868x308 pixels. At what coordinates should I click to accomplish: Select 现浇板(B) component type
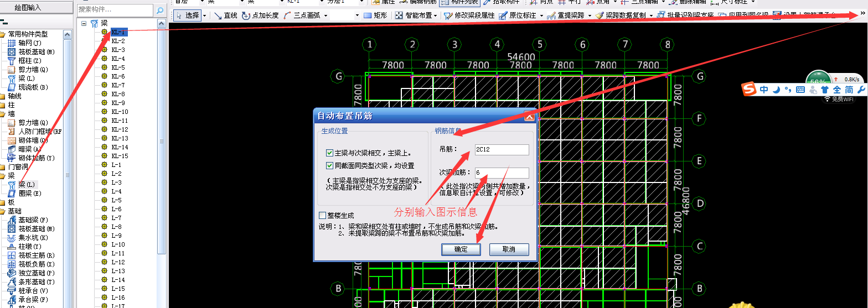(28, 87)
